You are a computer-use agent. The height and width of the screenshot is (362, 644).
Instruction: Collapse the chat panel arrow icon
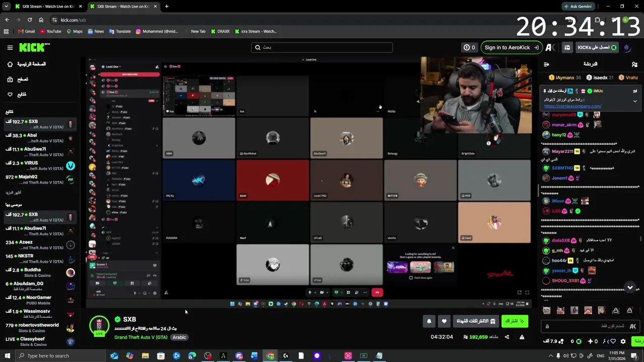pyautogui.click(x=546, y=64)
